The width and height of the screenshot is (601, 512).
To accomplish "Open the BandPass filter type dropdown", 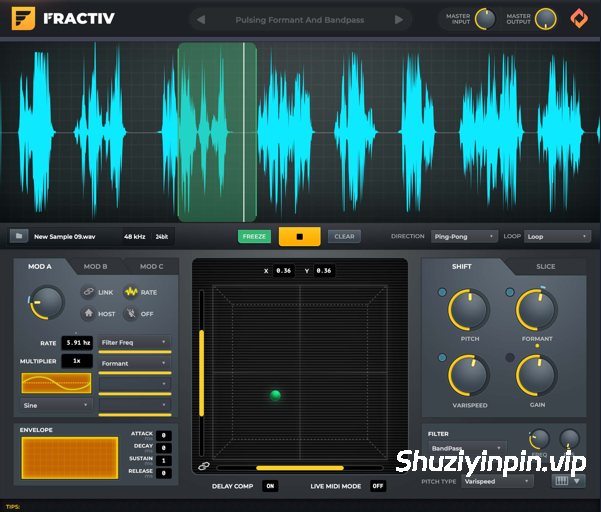I will point(467,448).
